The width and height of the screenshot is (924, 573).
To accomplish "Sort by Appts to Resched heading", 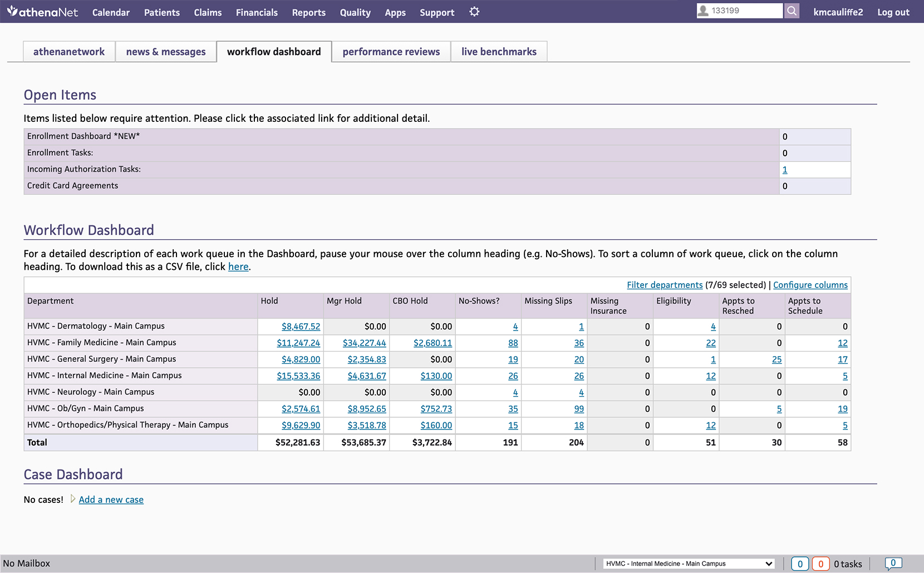I will 739,306.
